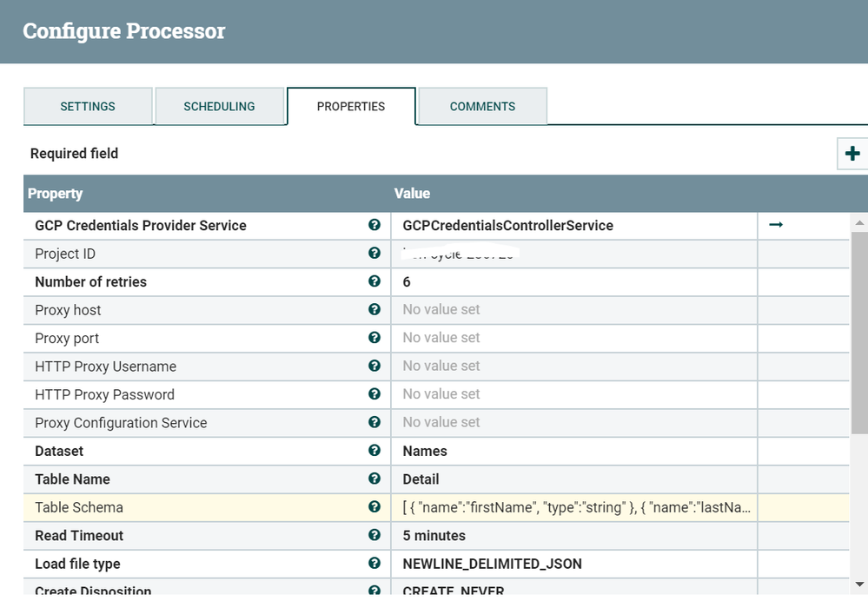The image size is (868, 601).
Task: Click help icon for Table Schema
Action: pos(374,507)
